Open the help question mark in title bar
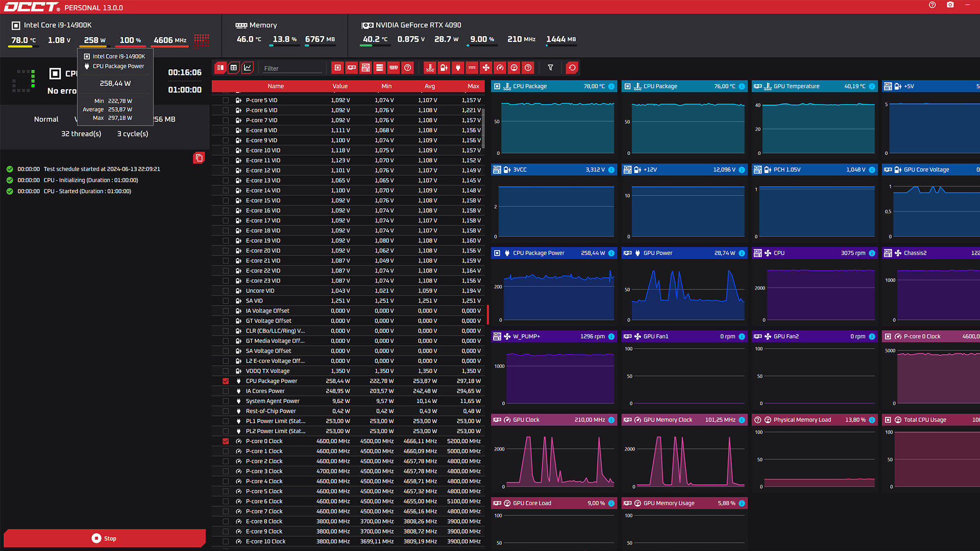980x551 pixels. point(932,5)
